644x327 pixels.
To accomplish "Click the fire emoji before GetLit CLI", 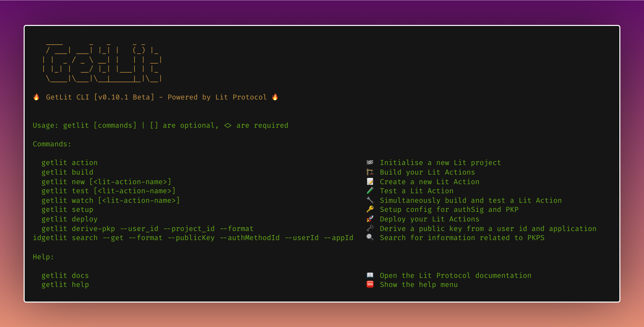I will point(36,97).
